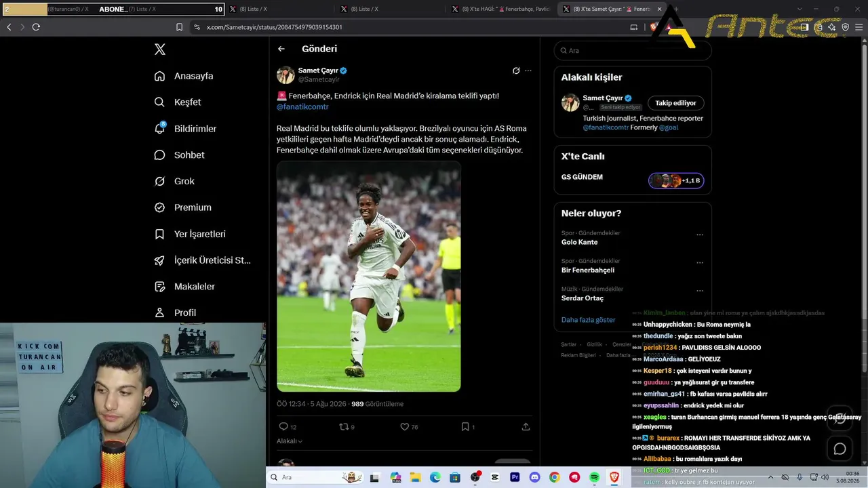
Task: Bookmark this page in the address bar
Action: pyautogui.click(x=179, y=27)
